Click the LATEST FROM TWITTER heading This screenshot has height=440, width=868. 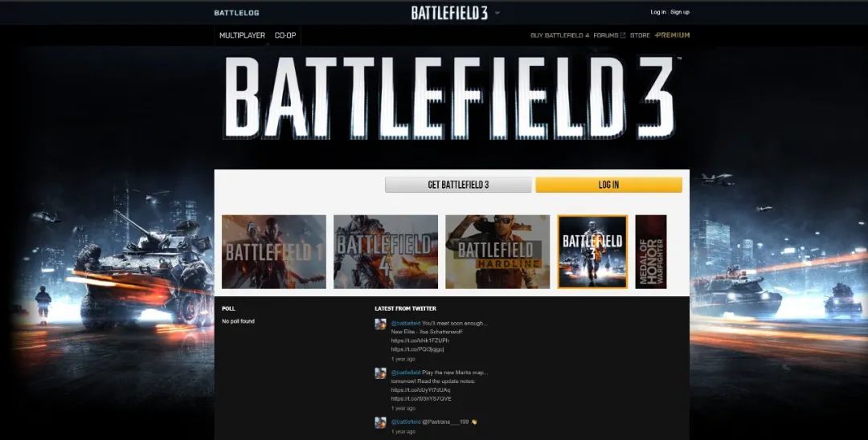pyautogui.click(x=405, y=308)
